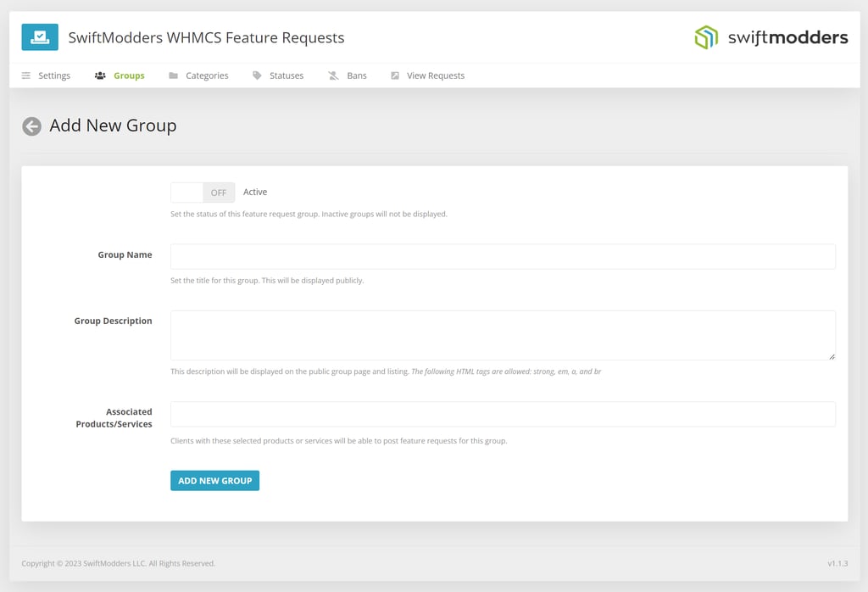
Task: Click the Add New Group button
Action: click(x=214, y=481)
